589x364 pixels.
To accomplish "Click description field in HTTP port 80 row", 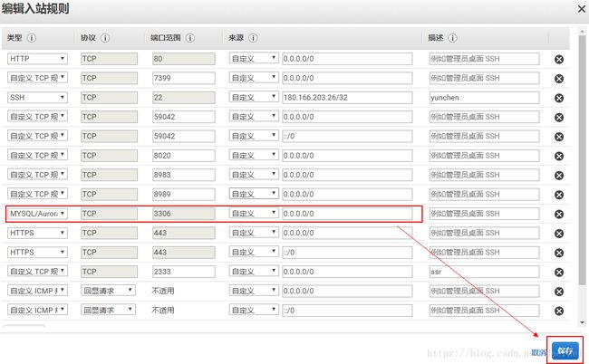I will coord(485,59).
